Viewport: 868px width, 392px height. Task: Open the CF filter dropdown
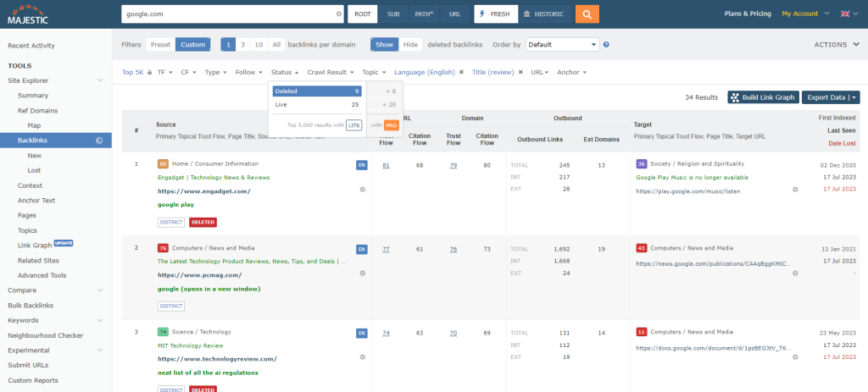pos(188,73)
